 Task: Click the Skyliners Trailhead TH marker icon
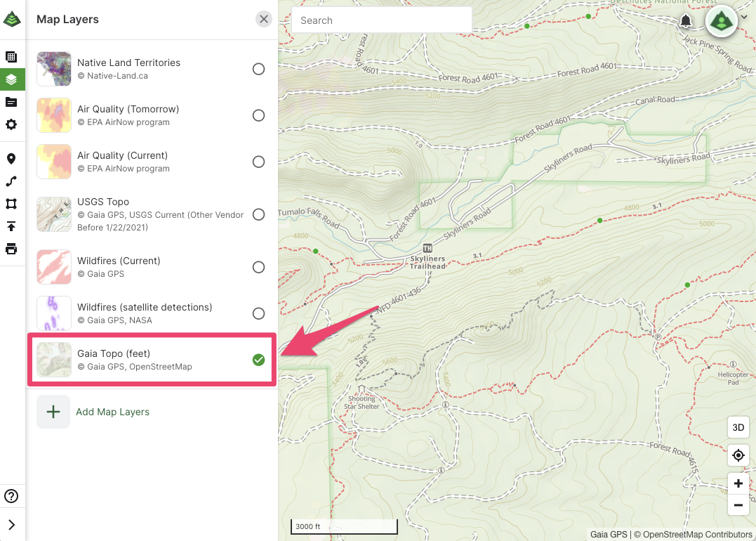click(427, 249)
